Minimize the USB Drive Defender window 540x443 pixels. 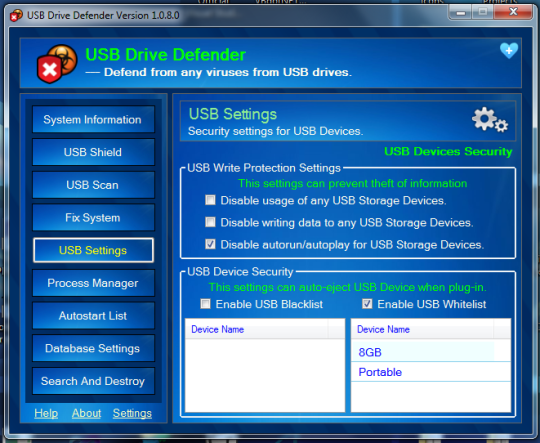click(x=461, y=13)
